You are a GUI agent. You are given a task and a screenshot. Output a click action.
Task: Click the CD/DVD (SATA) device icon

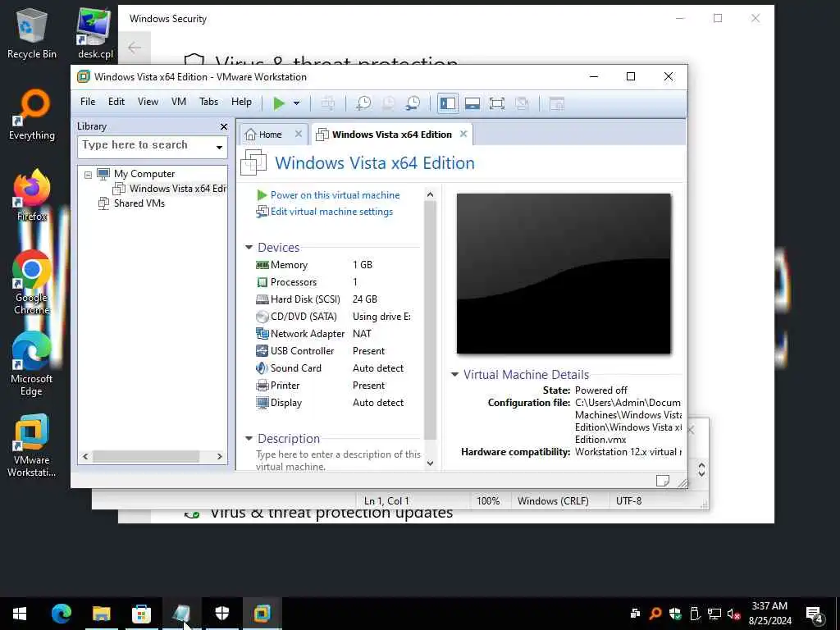[x=262, y=317]
